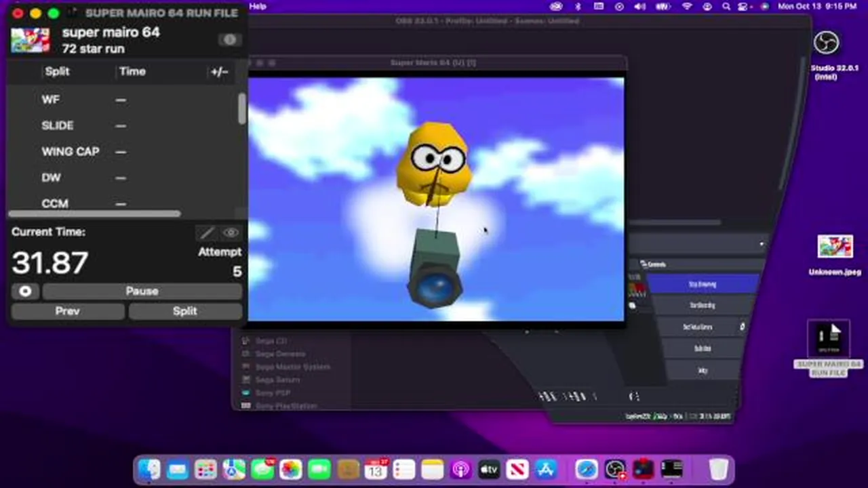Click the +/− column header

tap(219, 72)
